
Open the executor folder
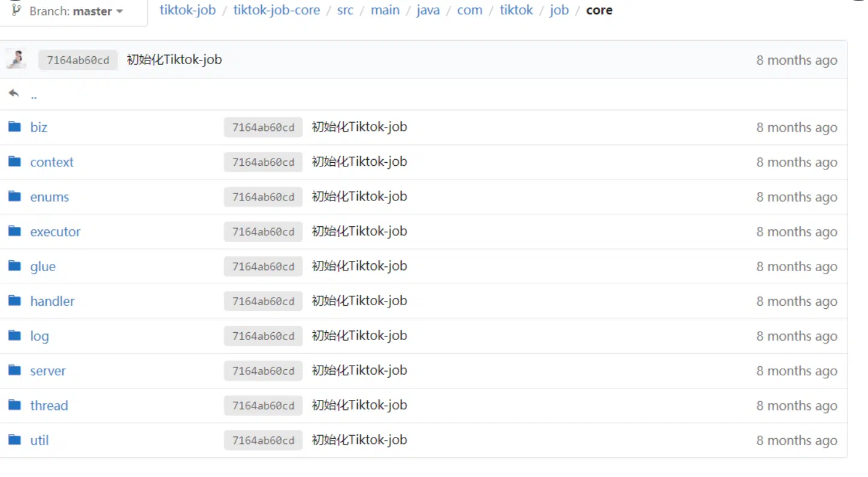(55, 232)
